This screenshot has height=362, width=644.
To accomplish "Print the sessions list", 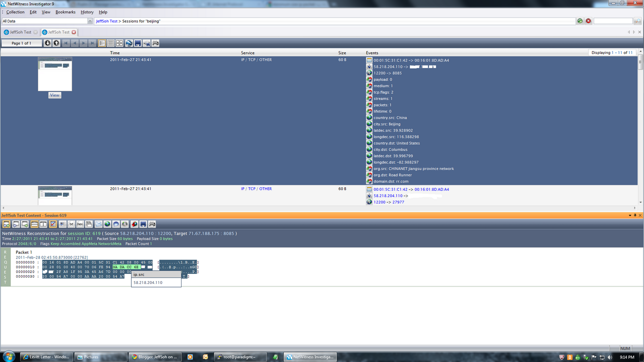I will [156, 43].
